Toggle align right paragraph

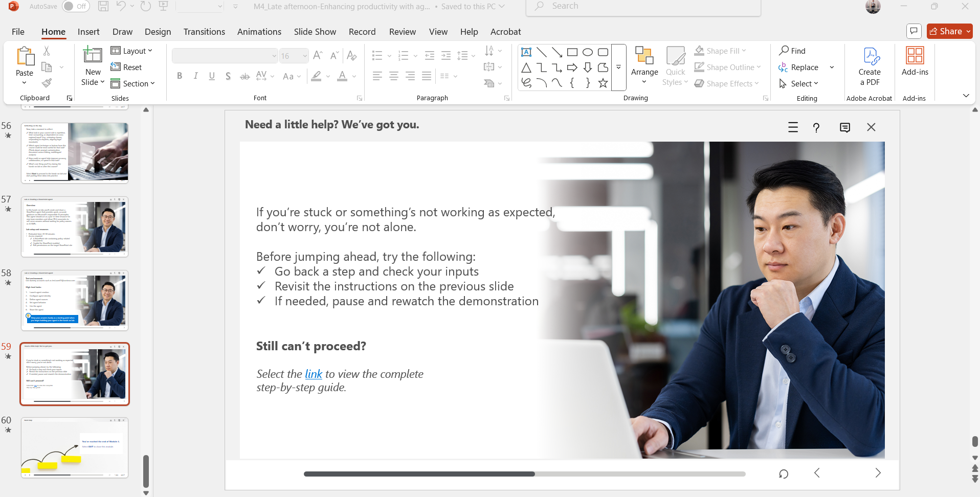point(410,76)
